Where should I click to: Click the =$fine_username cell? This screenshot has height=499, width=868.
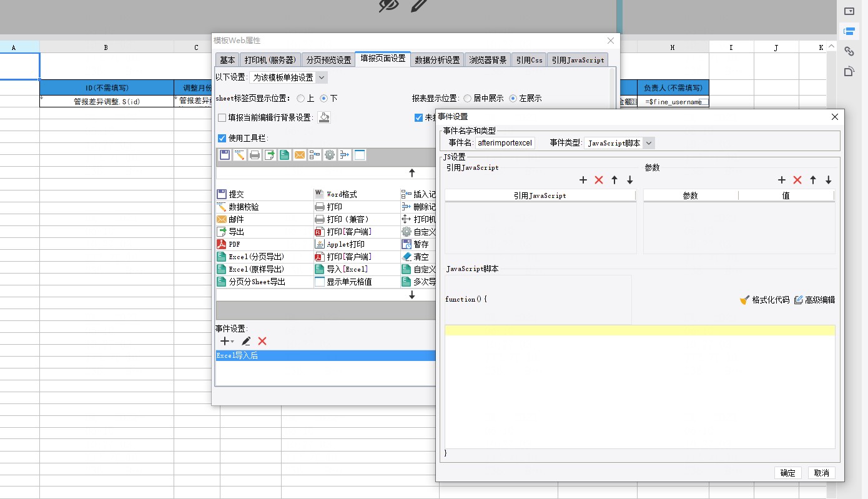673,102
